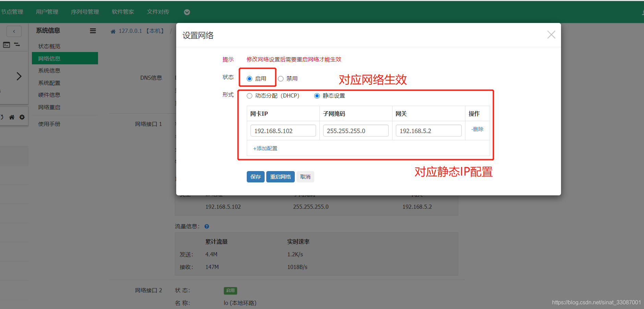The image size is (644, 309).
Task: Expand the circled down-arrow dropdown in top bar
Action: (x=187, y=12)
